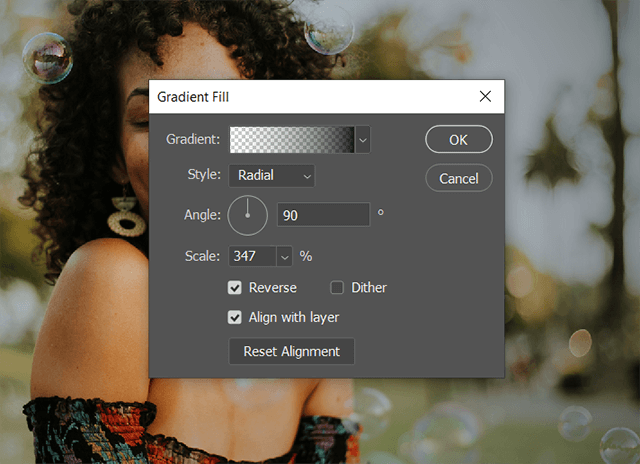Enable the Dither checkbox
This screenshot has width=640, height=464.
337,287
